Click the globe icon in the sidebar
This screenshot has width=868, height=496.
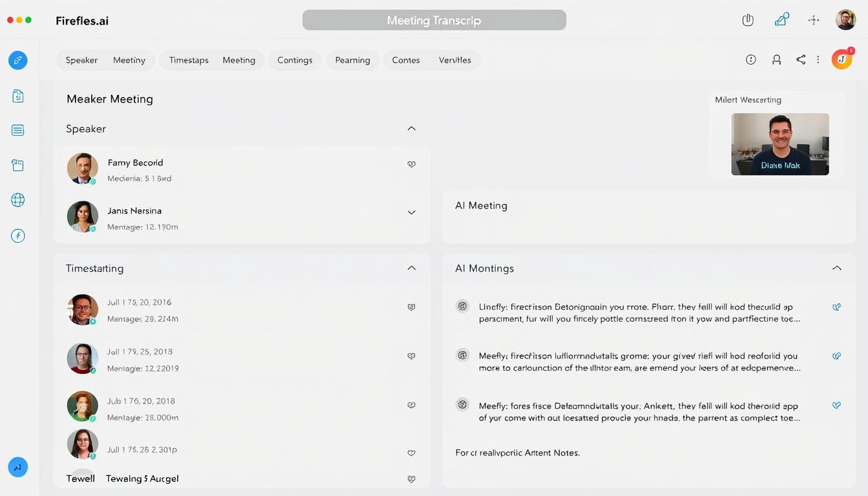click(x=17, y=200)
